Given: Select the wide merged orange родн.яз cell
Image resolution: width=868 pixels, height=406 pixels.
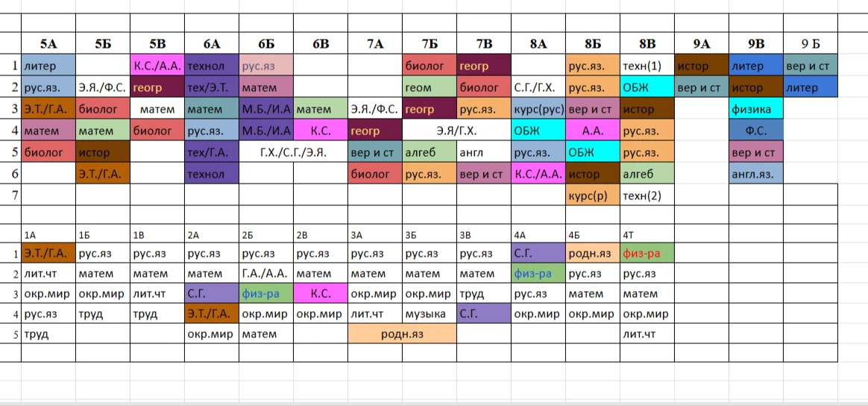Looking at the screenshot, I should pyautogui.click(x=403, y=334).
